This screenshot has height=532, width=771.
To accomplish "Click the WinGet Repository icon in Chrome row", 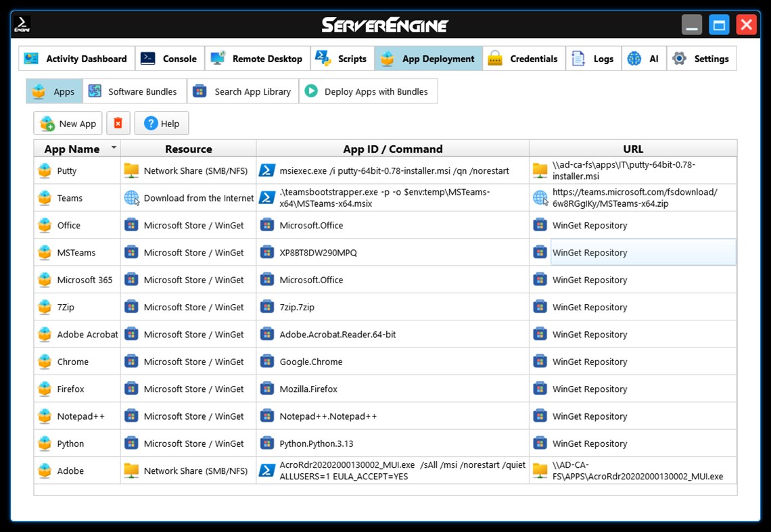I will pos(540,362).
